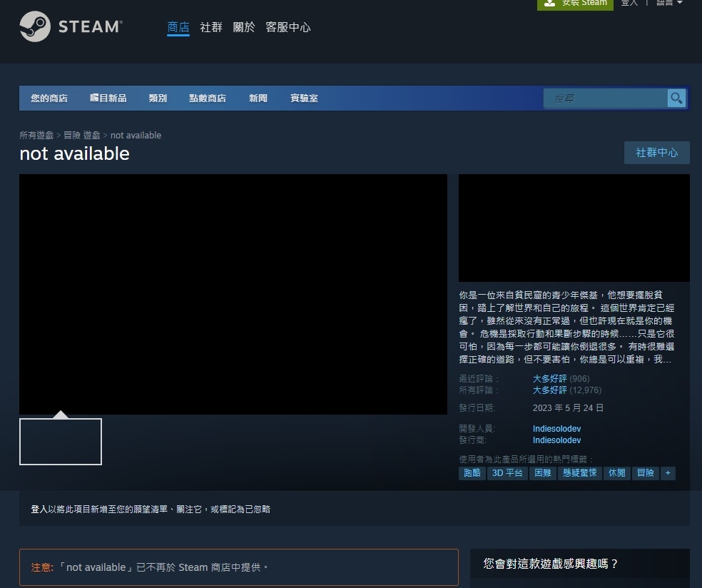Screen dimensions: 702x588
Task: Click the 您會對這款遊戲感興趣嗎？ heading
Action: coord(550,563)
